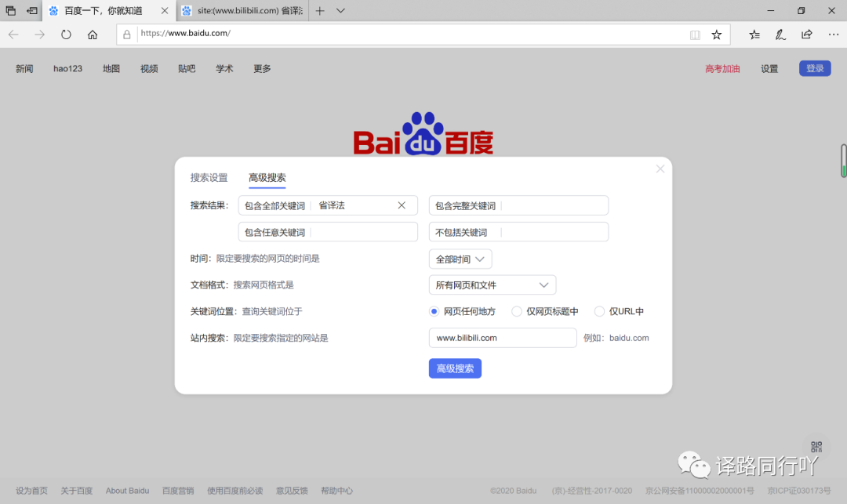Click the 包含任意关键词 input field
The height and width of the screenshot is (504, 847).
click(328, 231)
